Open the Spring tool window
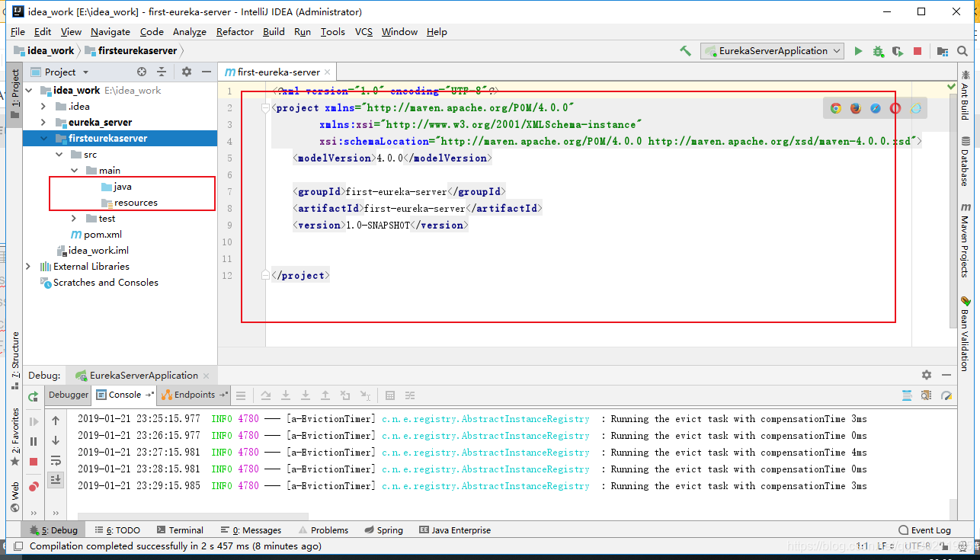The image size is (980, 560). (x=383, y=530)
